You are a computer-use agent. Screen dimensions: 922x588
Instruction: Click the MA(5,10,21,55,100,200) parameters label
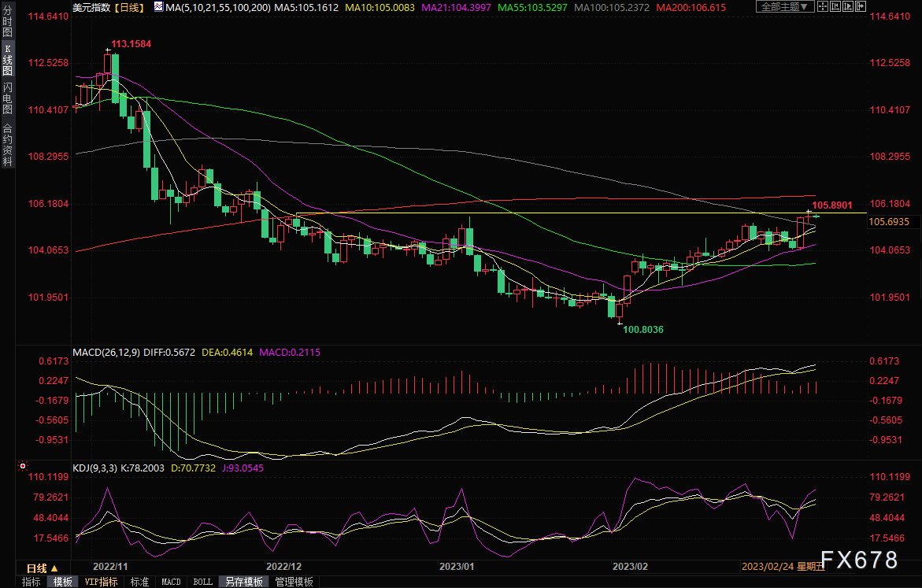click(218, 8)
